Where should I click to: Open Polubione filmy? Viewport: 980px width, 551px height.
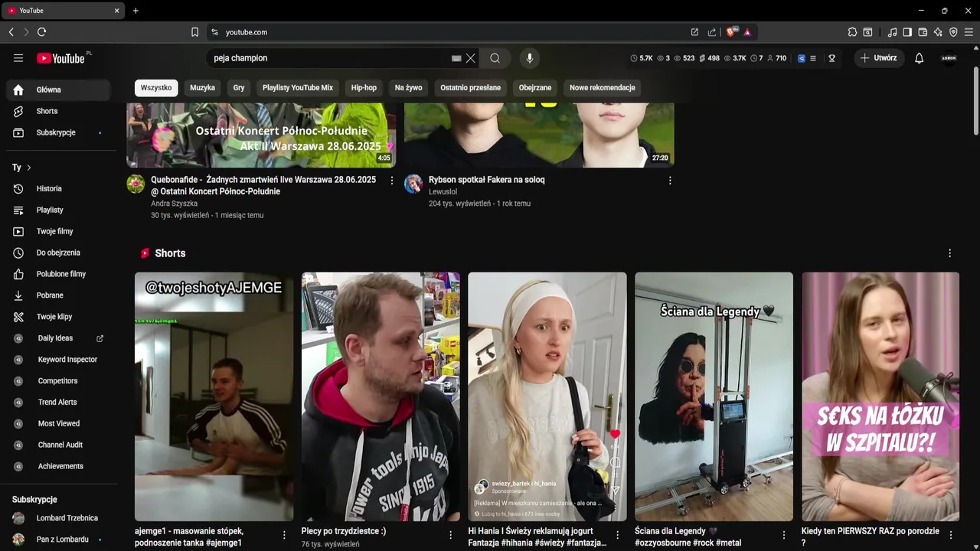point(60,274)
